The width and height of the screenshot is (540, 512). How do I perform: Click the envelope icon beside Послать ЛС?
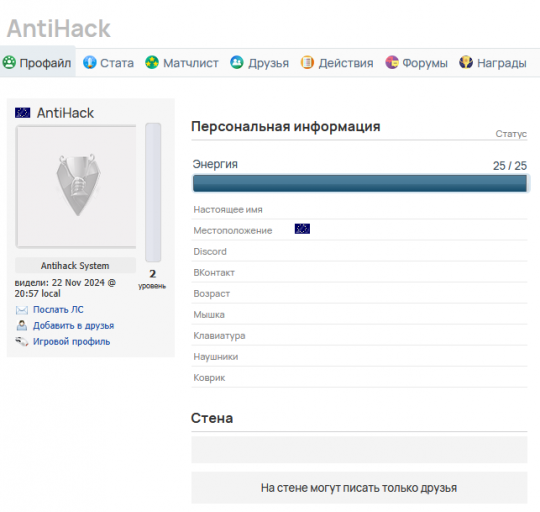(x=22, y=310)
